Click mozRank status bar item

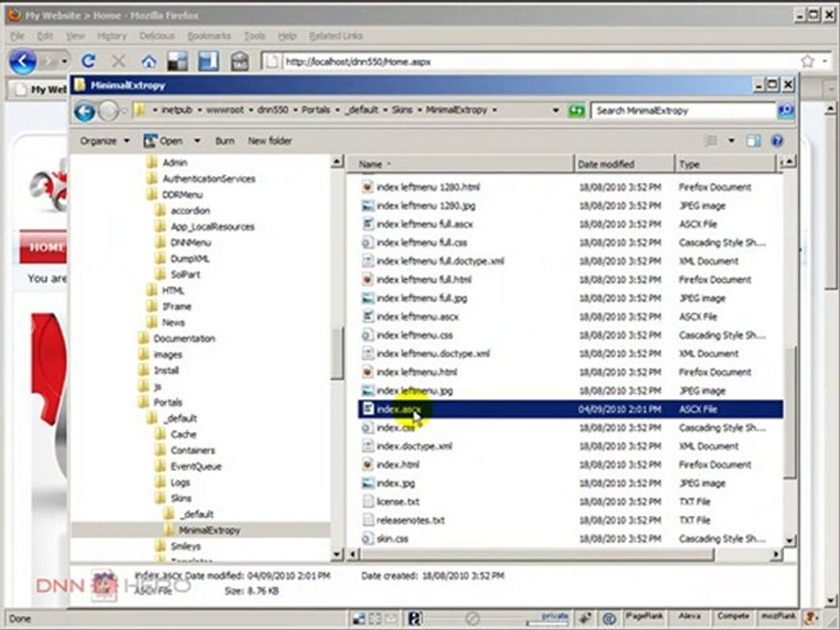click(x=780, y=617)
